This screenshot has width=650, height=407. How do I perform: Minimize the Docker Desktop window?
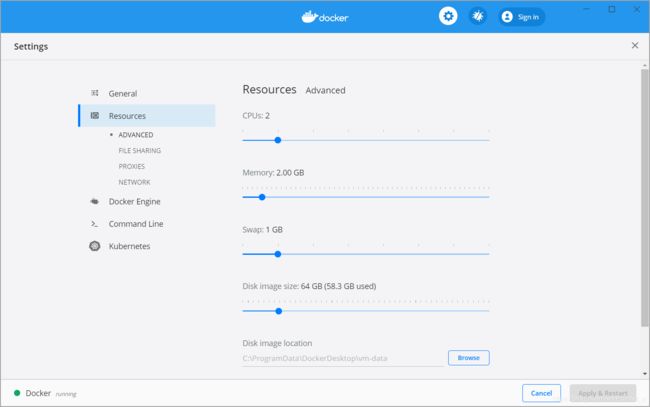point(586,9)
